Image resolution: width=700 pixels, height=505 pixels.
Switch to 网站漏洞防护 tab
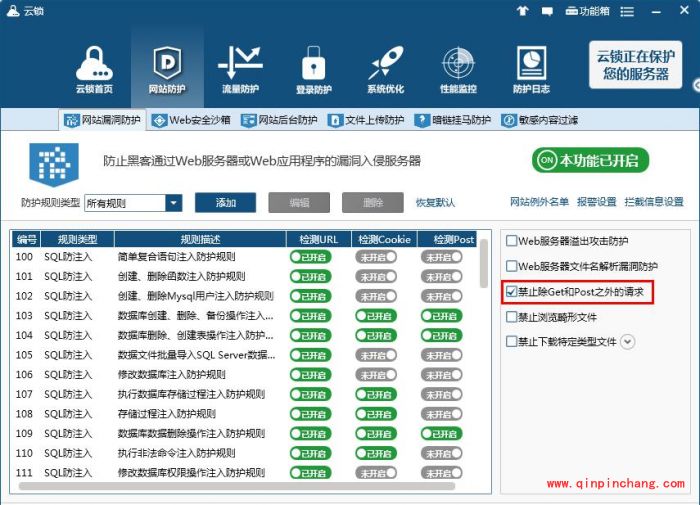(x=102, y=120)
